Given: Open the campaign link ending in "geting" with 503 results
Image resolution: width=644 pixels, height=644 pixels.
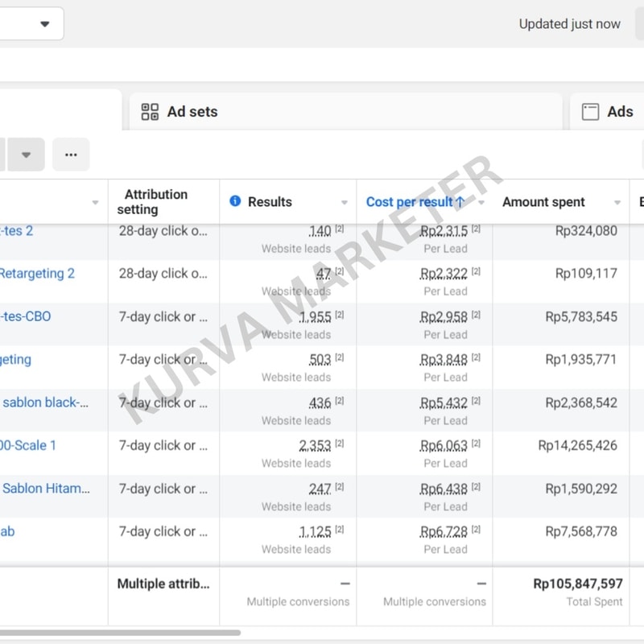Looking at the screenshot, I should [x=15, y=359].
